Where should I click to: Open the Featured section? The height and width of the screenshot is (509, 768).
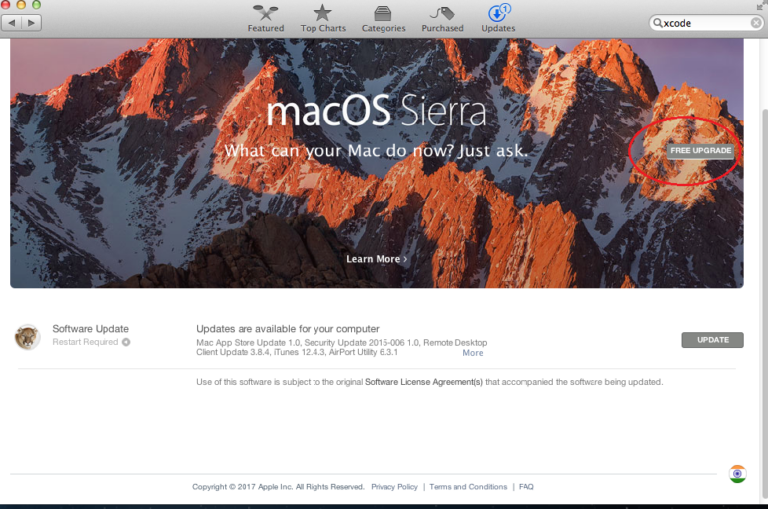[x=265, y=18]
